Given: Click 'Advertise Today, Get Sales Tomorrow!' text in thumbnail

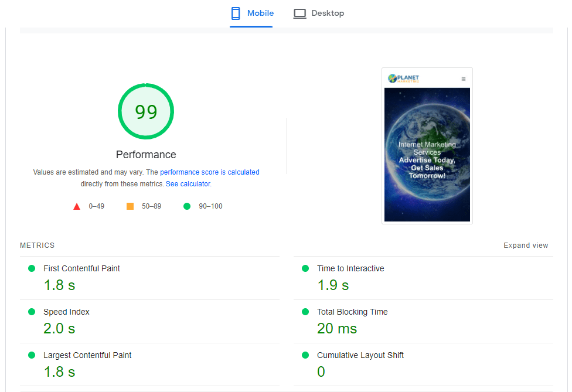Looking at the screenshot, I should coord(427,168).
